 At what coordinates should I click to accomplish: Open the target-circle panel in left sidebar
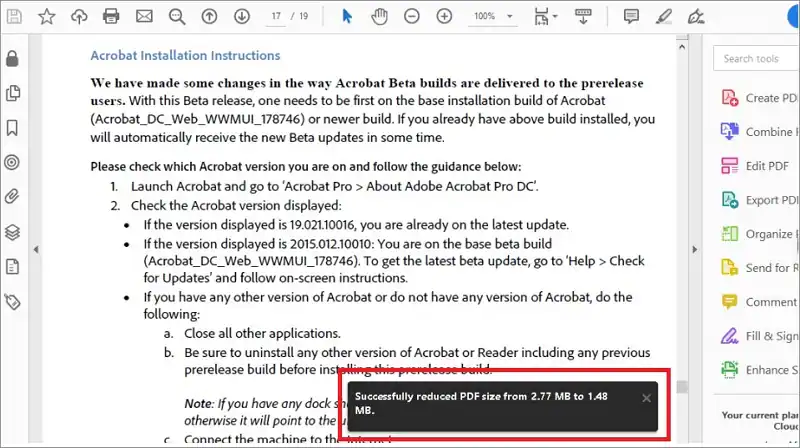12,162
